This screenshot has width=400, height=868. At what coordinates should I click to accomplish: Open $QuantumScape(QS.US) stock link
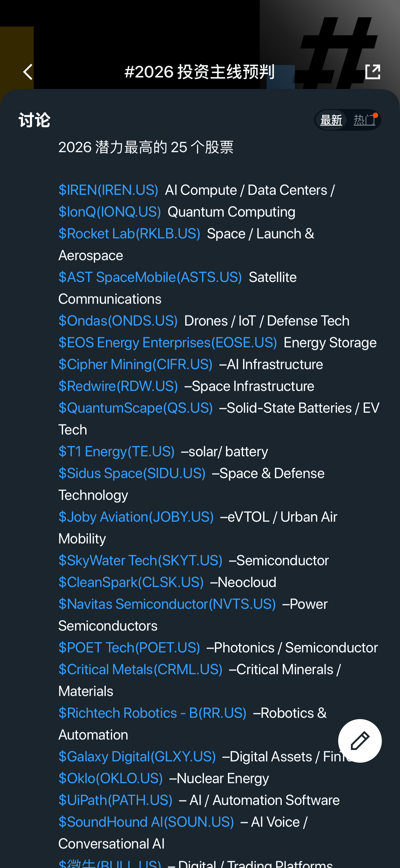135,408
